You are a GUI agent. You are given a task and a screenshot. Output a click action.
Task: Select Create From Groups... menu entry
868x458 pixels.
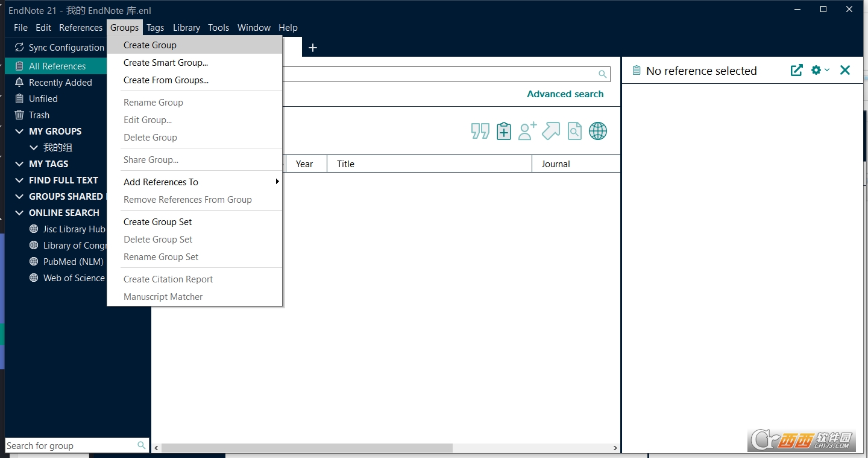[x=195, y=80]
